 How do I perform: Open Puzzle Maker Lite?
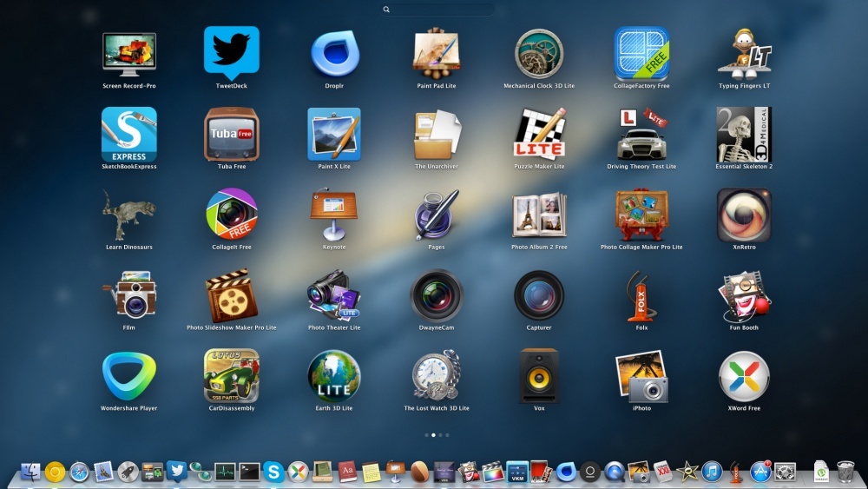(539, 134)
